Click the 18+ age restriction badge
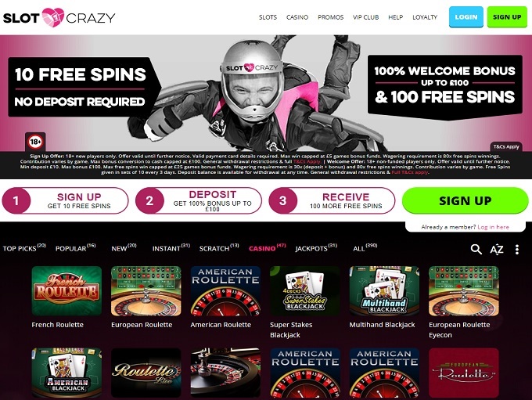This screenshot has height=400, width=532. coord(35,142)
